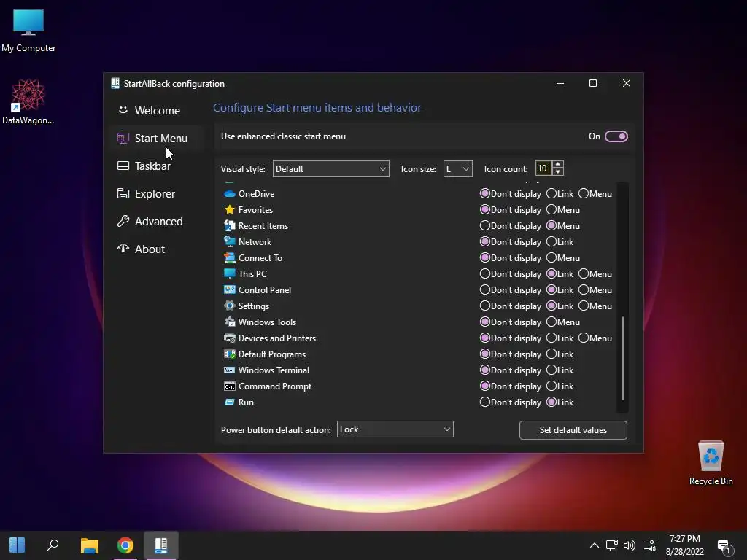Open the Icon size dropdown
This screenshot has height=560, width=747.
[x=457, y=169]
